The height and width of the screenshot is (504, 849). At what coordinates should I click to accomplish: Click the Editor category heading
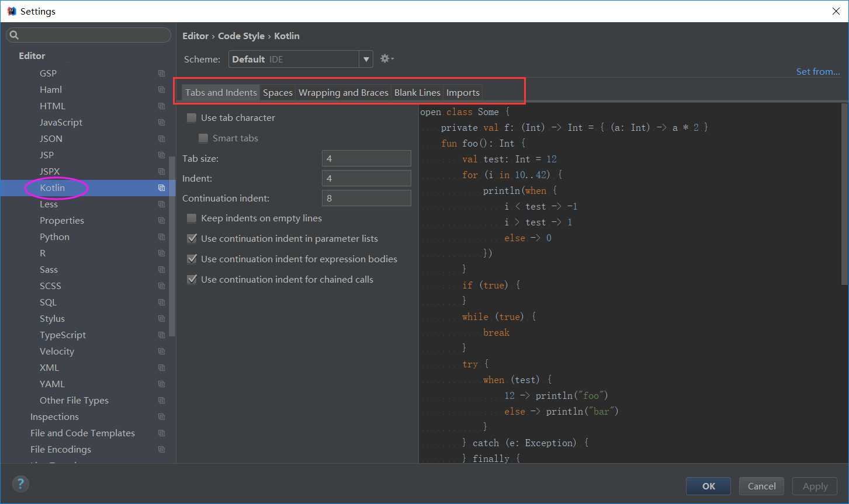click(x=32, y=55)
